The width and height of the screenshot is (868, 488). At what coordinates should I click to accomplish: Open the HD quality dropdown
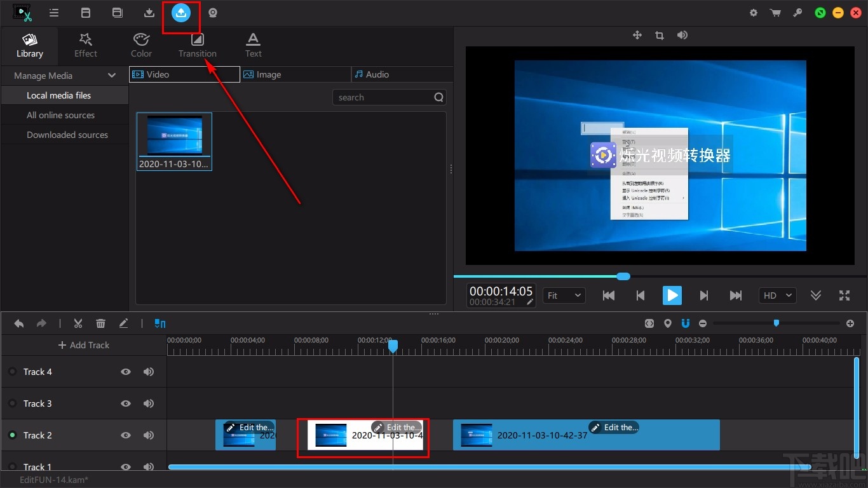coord(778,295)
